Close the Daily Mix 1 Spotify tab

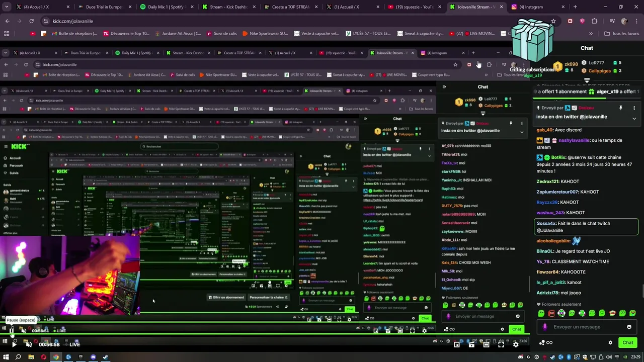191,7
